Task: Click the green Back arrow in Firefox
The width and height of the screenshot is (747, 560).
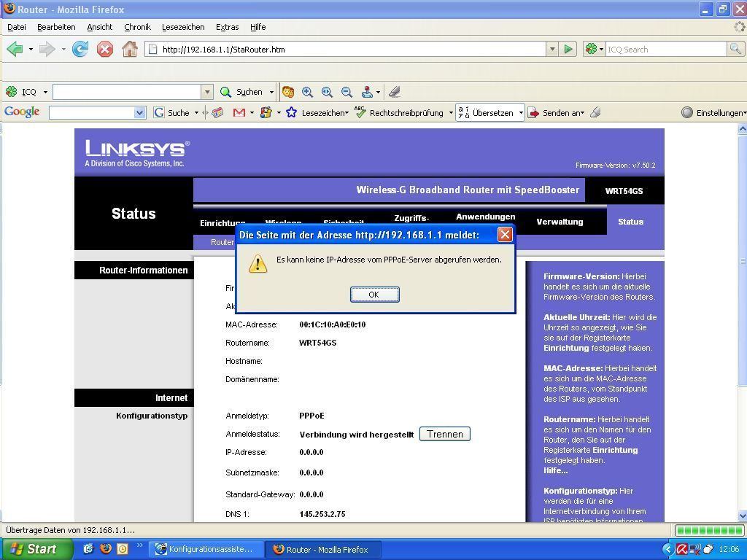Action: coord(15,49)
